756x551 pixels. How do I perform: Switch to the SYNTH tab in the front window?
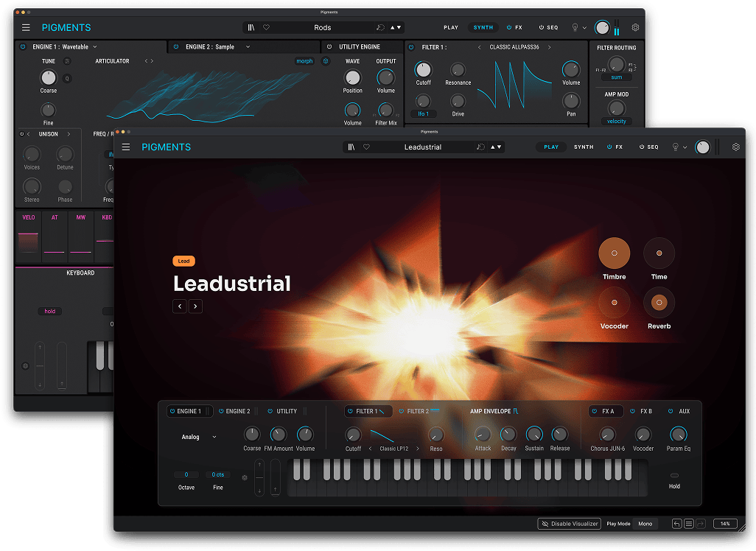[584, 147]
